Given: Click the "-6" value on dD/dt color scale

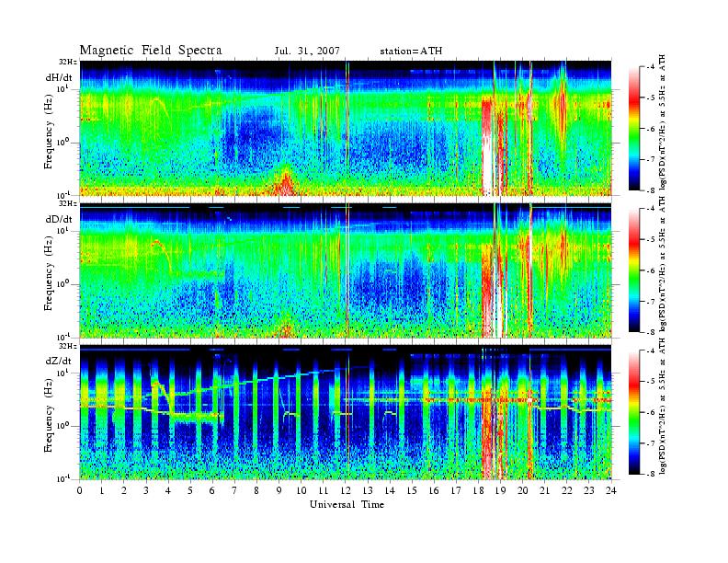Looking at the screenshot, I should [651, 270].
